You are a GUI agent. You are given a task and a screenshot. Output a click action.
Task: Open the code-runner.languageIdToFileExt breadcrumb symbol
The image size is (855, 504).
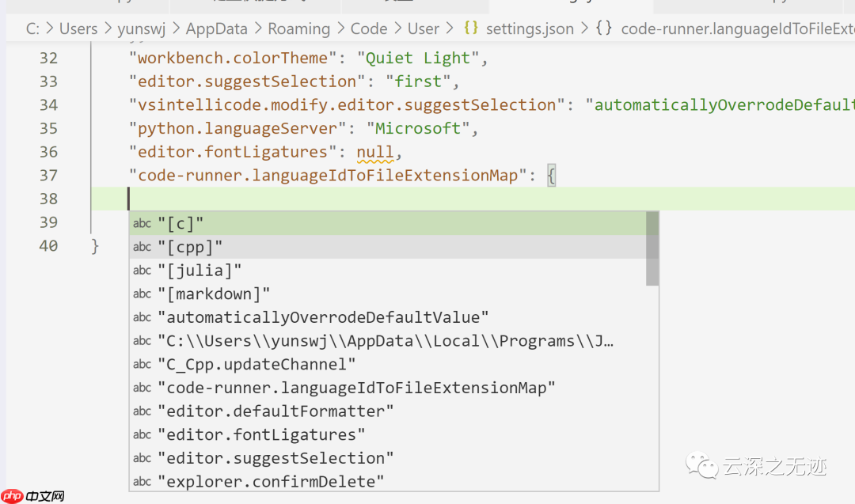738,28
